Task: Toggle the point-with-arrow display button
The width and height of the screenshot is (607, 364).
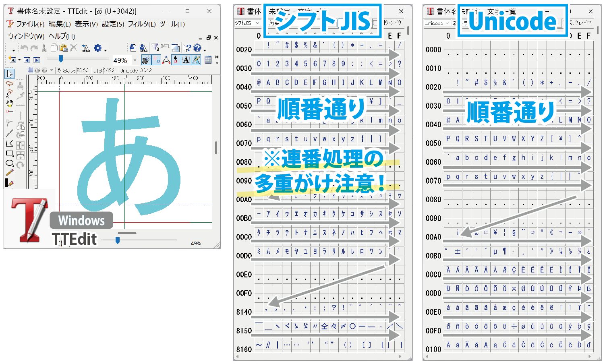Action: [176, 60]
